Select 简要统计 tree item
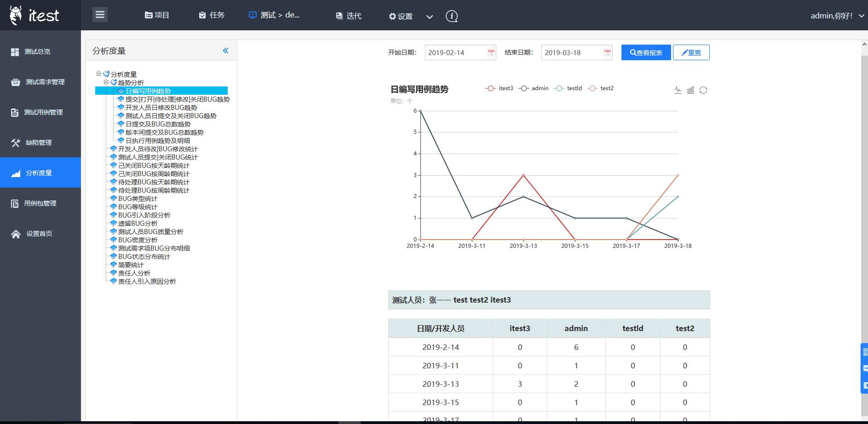The image size is (868, 424). coord(131,265)
